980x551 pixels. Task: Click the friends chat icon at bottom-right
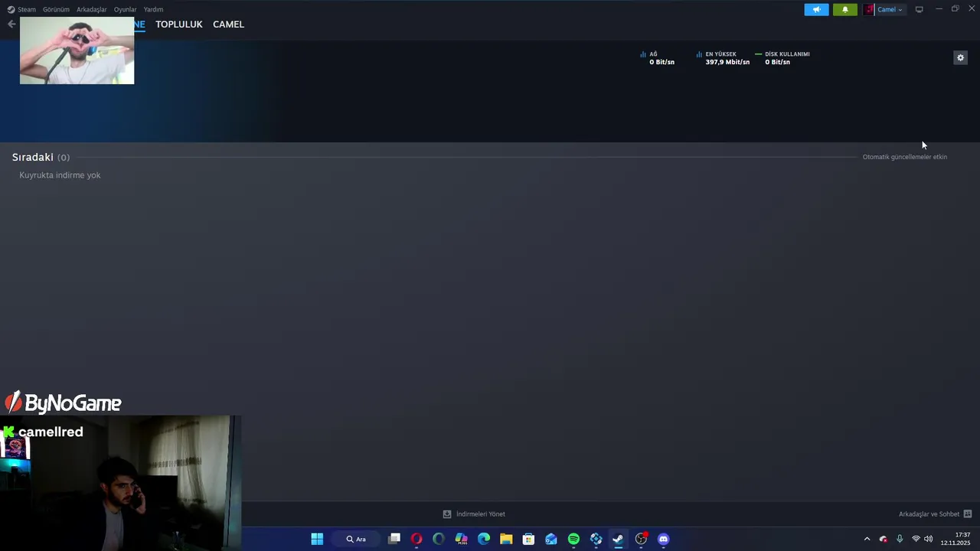coord(968,514)
